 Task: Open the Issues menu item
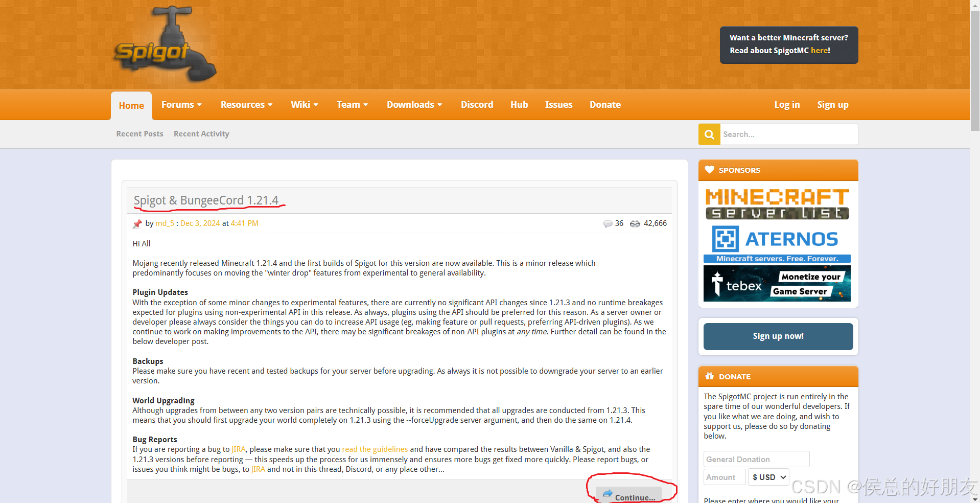(558, 105)
